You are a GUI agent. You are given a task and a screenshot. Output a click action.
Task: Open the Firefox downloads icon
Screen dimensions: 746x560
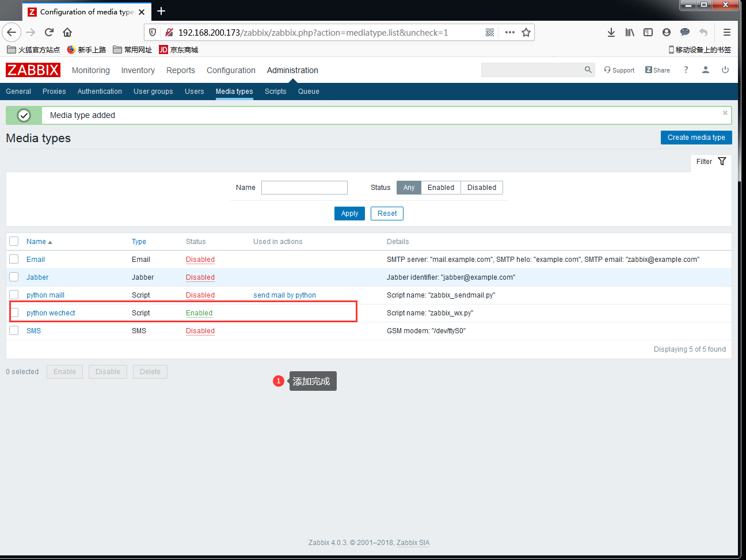611,32
